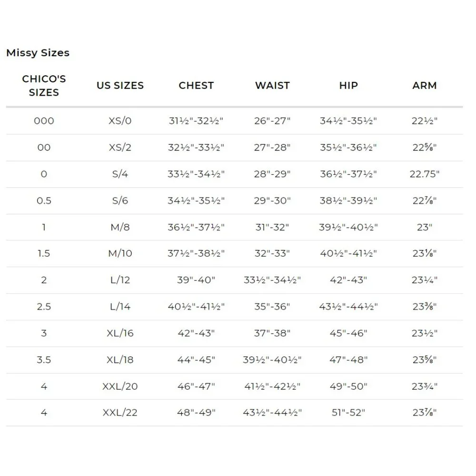Click the 22.75" arm measurement
Viewport: 476px width, 476px height.
click(x=425, y=174)
